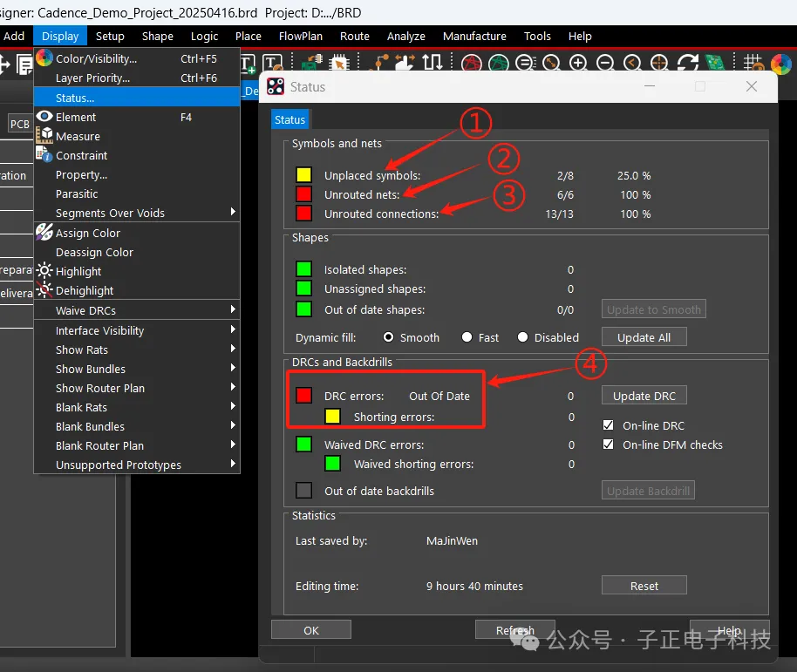Select the Slide tool hand icon
Viewport: 797px width, 672px height.
pyautogui.click(x=405, y=63)
